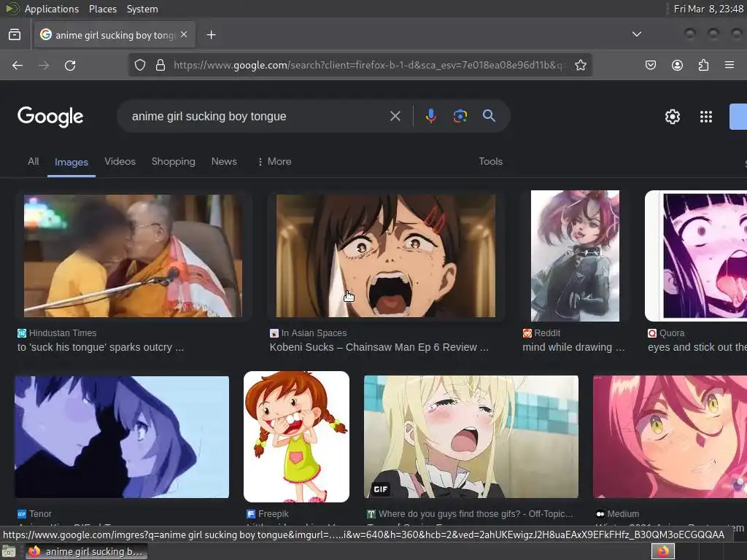Submit search with magnifier icon
Screen dimensions: 747x560
tap(489, 116)
